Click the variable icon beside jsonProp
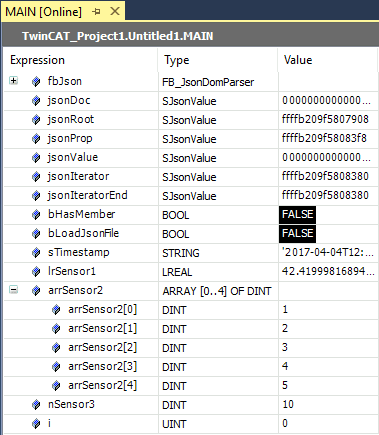Viewport: 379px width, 435px height. tap(36, 139)
